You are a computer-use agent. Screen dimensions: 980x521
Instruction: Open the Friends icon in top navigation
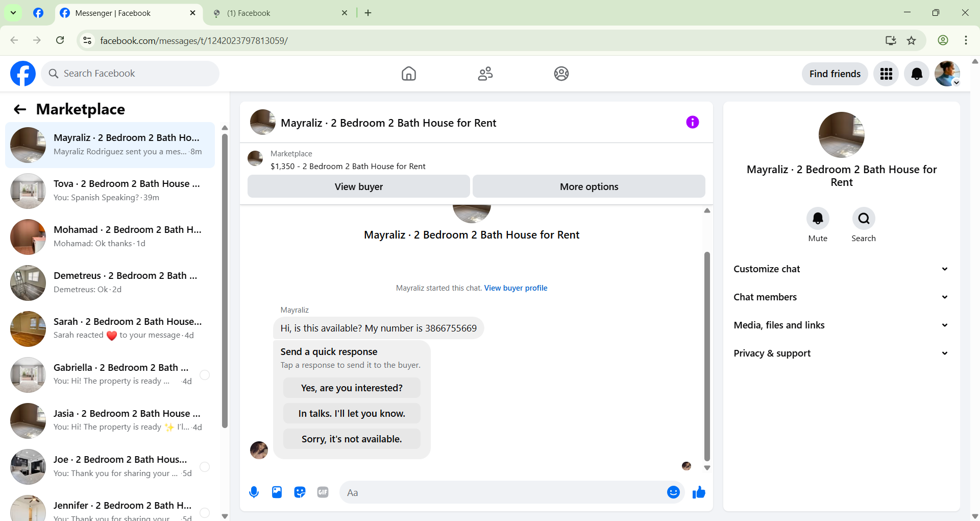point(485,74)
